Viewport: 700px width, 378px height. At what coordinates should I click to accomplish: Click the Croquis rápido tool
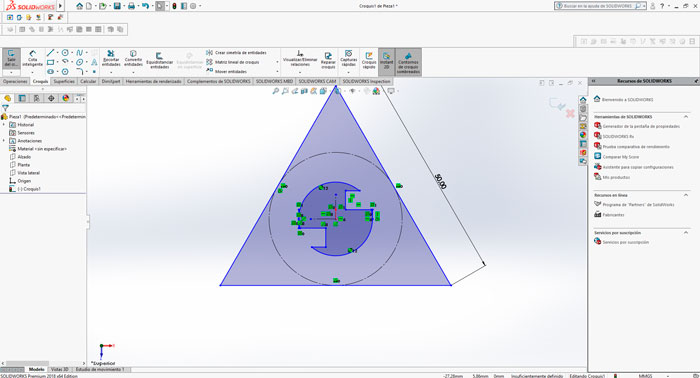(x=369, y=60)
